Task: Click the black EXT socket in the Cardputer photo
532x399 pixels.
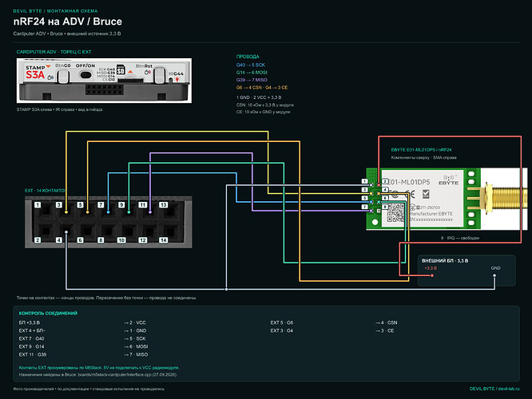Action: (x=104, y=90)
